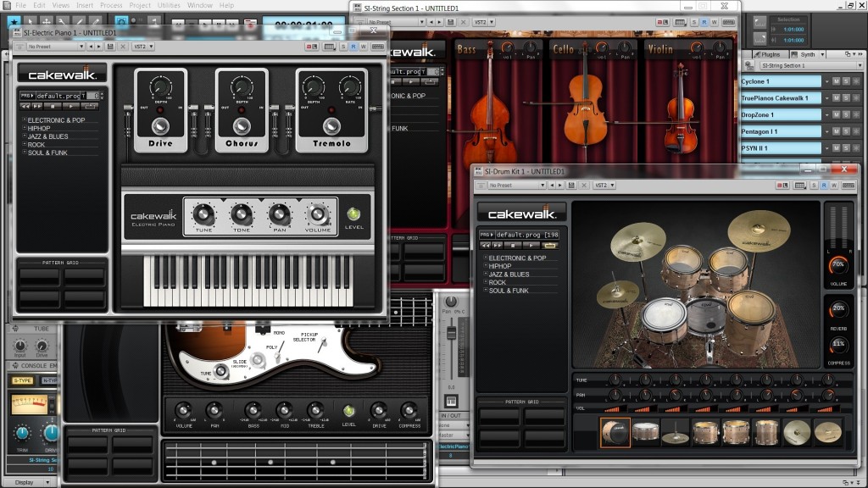Click the Drive pedal Depth knob
868x488 pixels.
click(160, 87)
